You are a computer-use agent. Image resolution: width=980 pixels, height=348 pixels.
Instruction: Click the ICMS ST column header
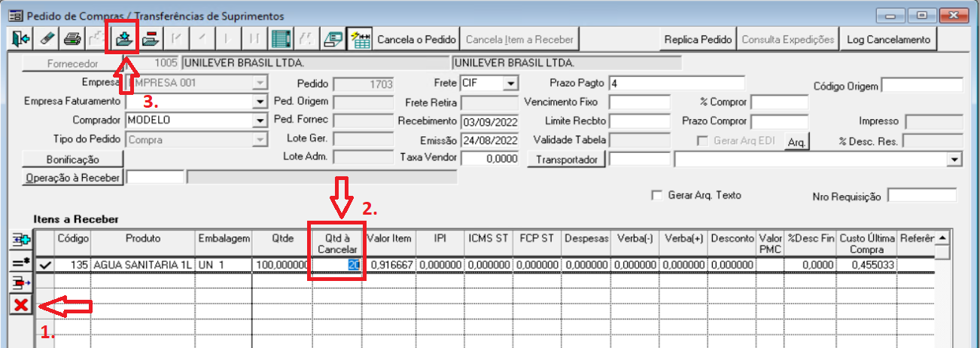[488, 243]
